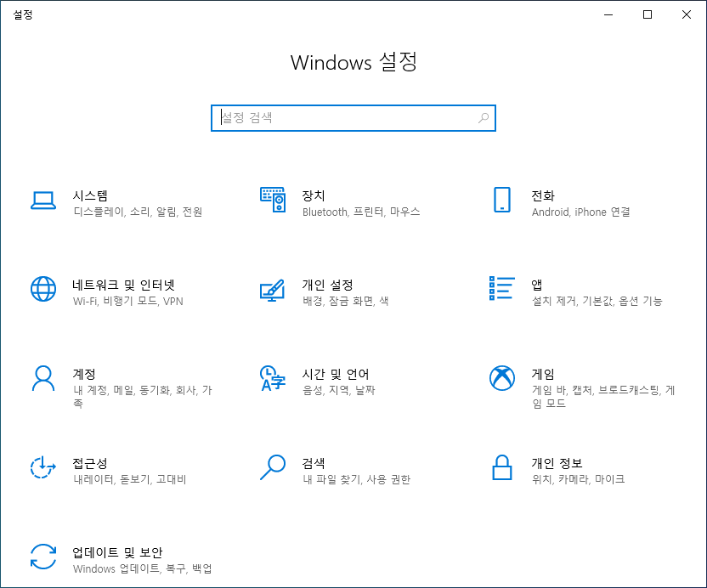Open the 개인 설정 title
The height and width of the screenshot is (588, 707).
pos(327,285)
